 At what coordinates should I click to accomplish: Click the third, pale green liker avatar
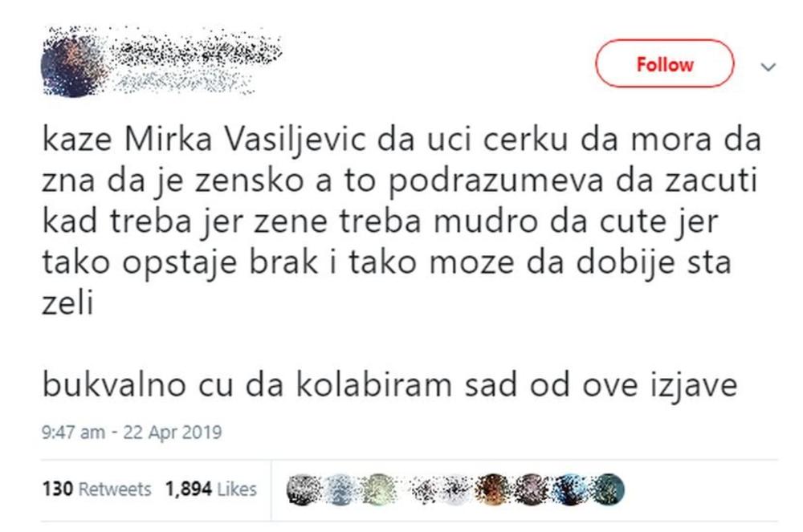[375, 489]
